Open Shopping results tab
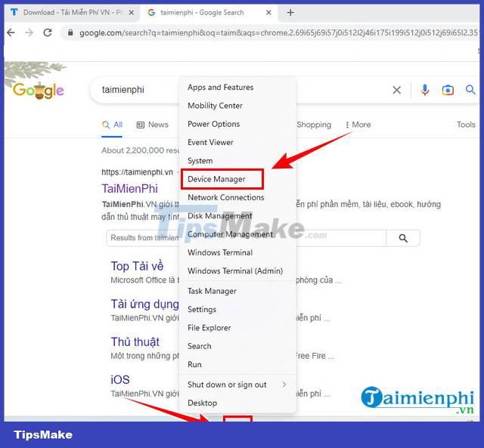 pos(314,125)
